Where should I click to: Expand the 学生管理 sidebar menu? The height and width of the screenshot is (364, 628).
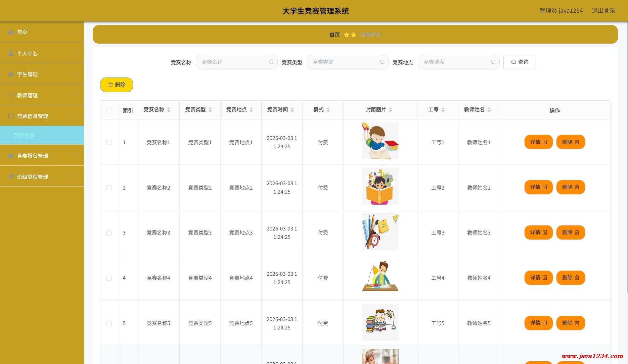click(42, 74)
